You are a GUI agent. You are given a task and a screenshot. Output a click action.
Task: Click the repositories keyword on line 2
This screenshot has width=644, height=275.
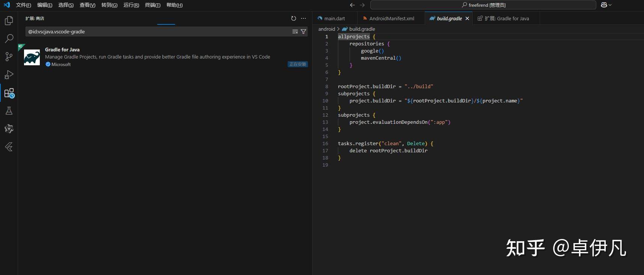click(x=366, y=44)
